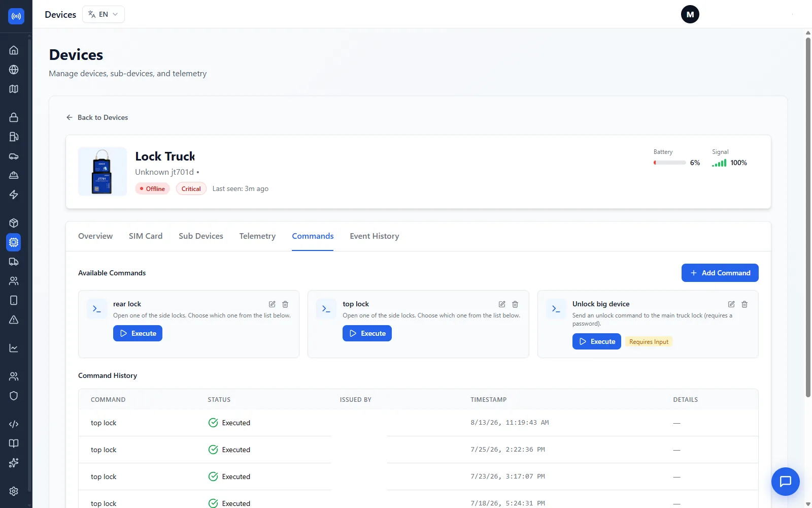This screenshot has height=508, width=812.
Task: Switch to the Telemetry tab
Action: pos(257,236)
